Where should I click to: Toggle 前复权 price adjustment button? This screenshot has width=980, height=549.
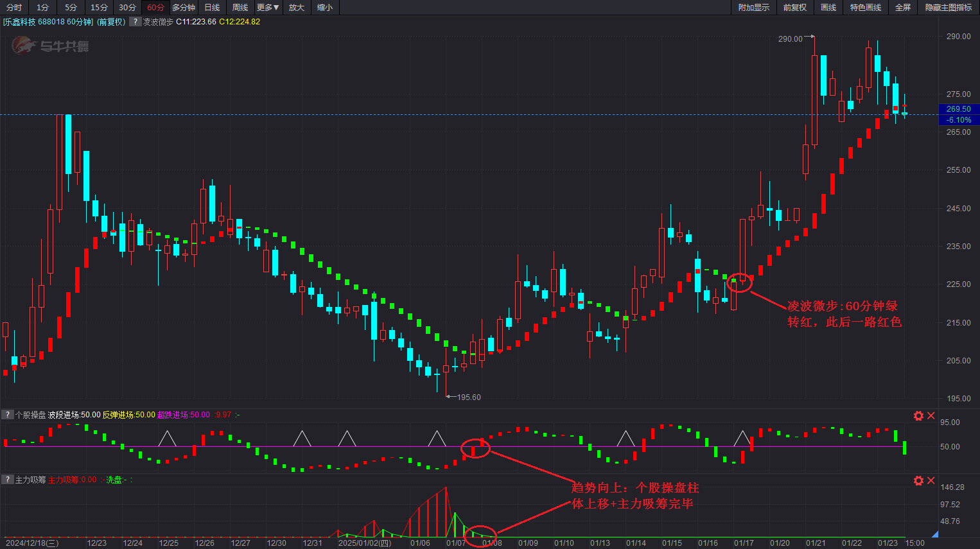point(795,8)
